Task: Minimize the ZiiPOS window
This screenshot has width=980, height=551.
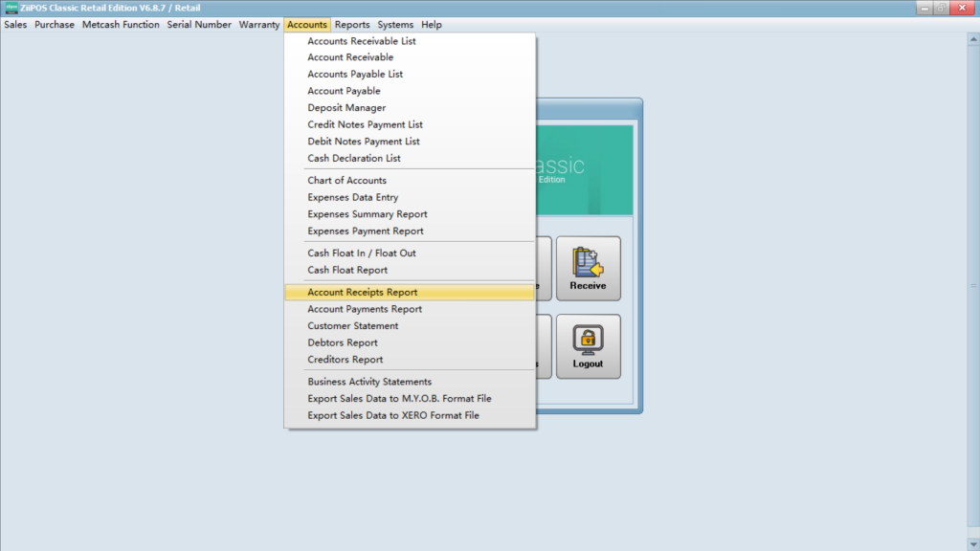Action: (924, 8)
